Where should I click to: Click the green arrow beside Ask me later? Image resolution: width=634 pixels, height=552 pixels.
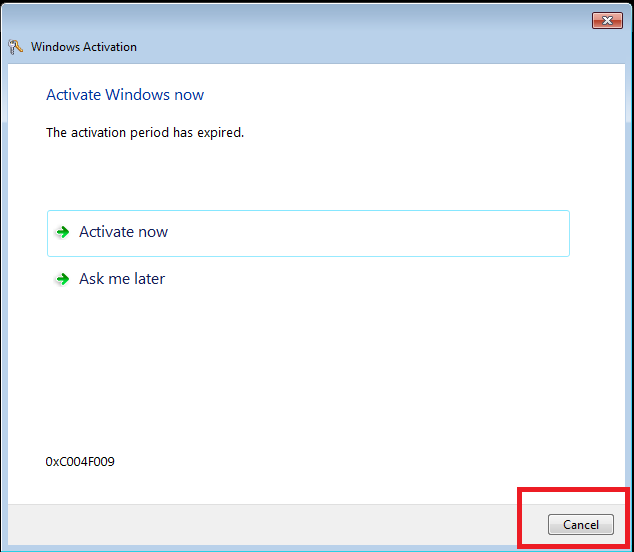63,279
